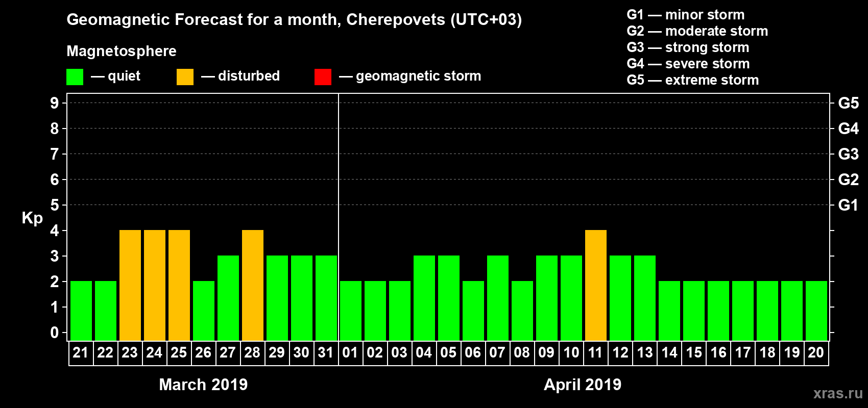
Task: Click the green bar for April 04
Action: pos(424,298)
